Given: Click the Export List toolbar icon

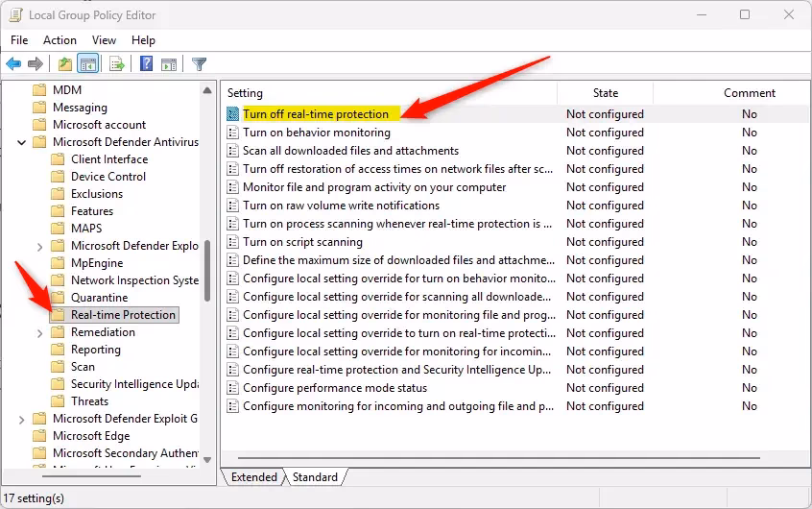Looking at the screenshot, I should 117,64.
